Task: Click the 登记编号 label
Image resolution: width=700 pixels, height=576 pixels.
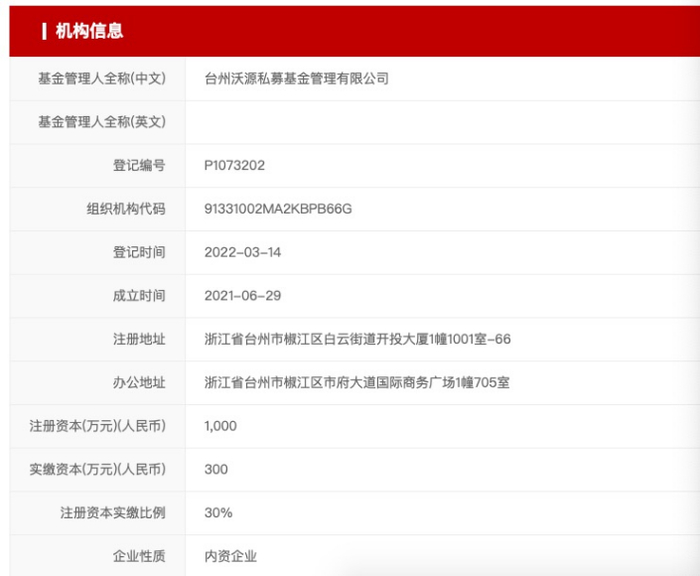Action: click(139, 165)
